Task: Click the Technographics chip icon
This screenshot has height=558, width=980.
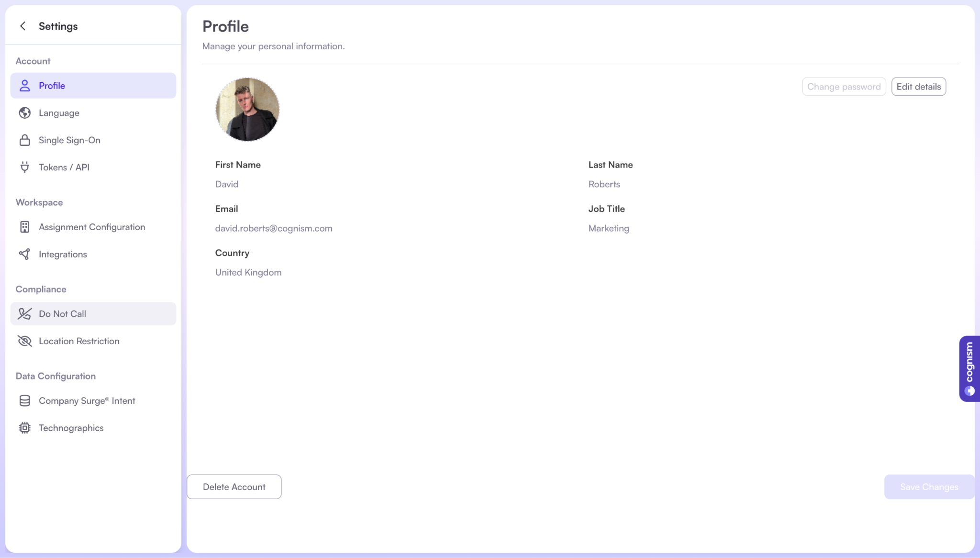Action: pyautogui.click(x=24, y=428)
